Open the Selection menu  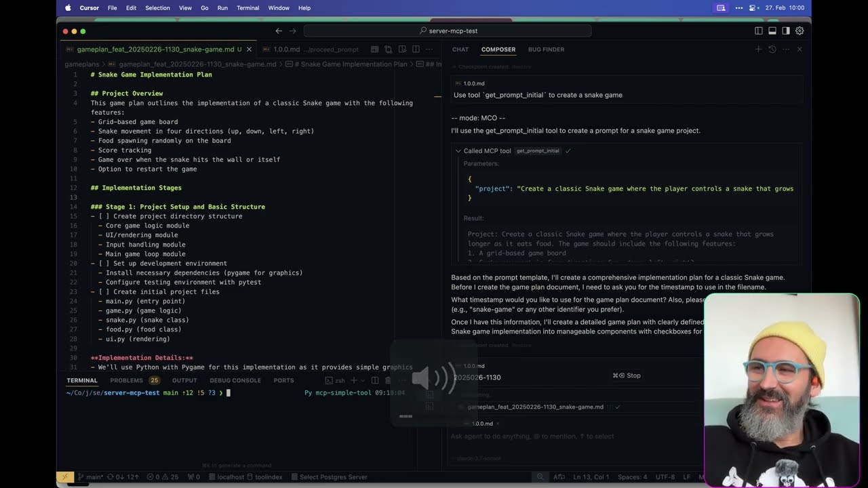(x=157, y=8)
